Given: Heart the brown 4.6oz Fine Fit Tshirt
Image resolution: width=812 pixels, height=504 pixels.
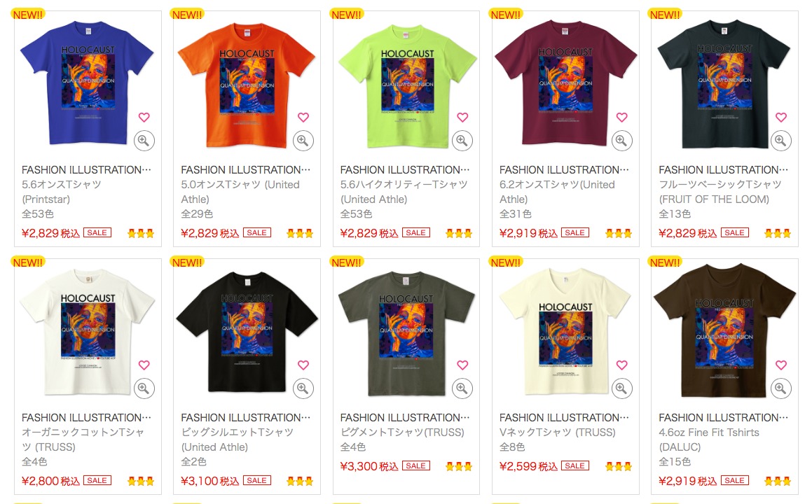Looking at the screenshot, I should [x=781, y=365].
